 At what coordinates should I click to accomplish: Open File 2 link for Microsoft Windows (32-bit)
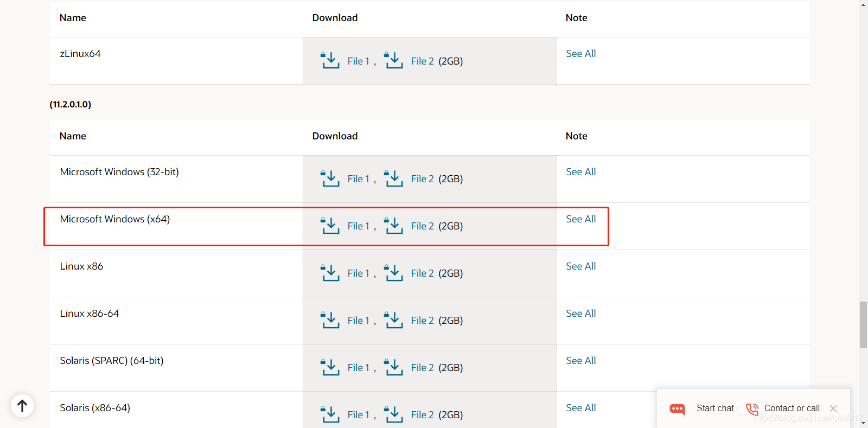tap(422, 179)
